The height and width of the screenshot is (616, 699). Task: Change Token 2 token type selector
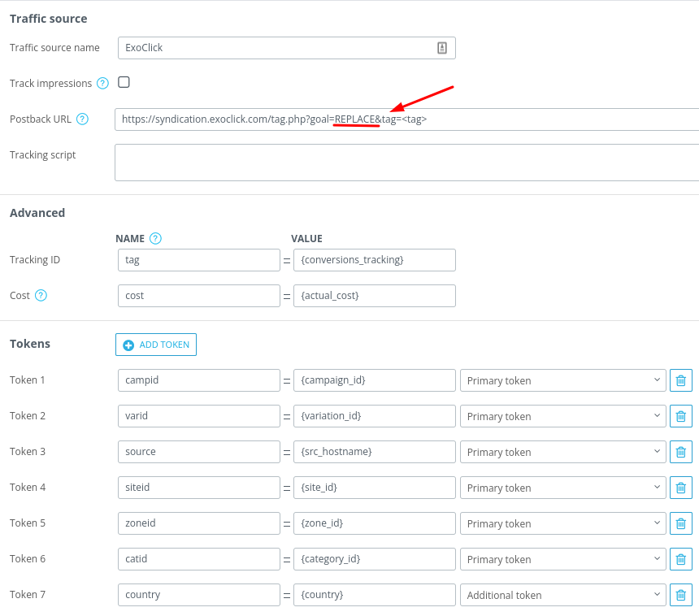(562, 416)
